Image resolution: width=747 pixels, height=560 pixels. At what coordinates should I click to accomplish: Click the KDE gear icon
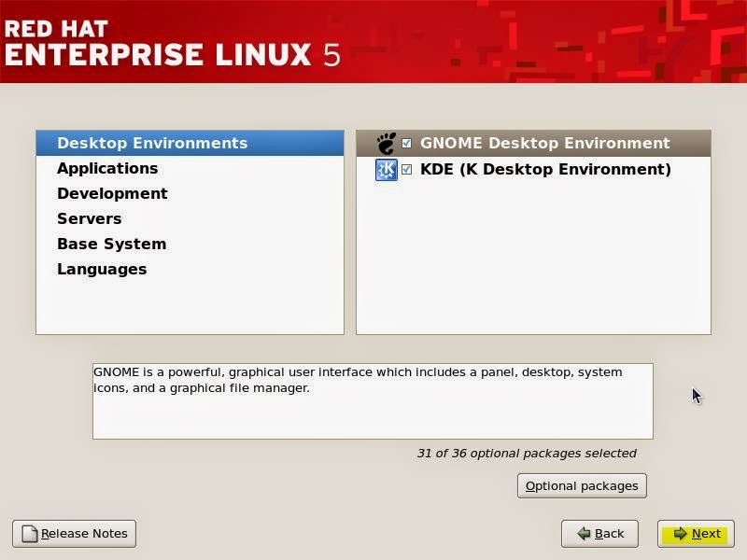click(x=385, y=169)
